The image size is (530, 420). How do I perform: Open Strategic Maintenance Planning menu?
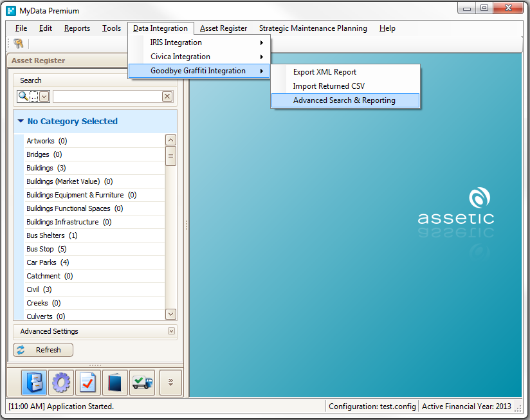(313, 28)
